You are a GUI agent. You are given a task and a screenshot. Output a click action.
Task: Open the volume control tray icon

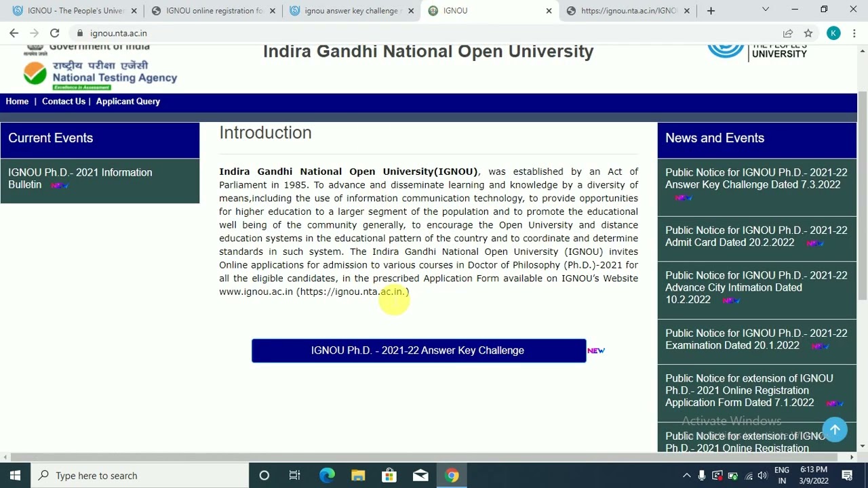[x=763, y=476]
